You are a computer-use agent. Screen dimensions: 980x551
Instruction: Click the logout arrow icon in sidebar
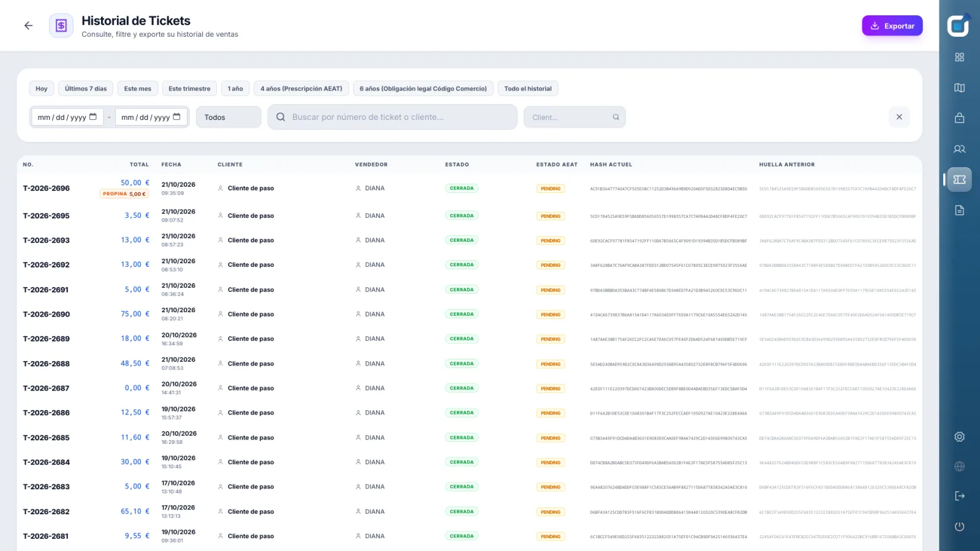point(960,496)
